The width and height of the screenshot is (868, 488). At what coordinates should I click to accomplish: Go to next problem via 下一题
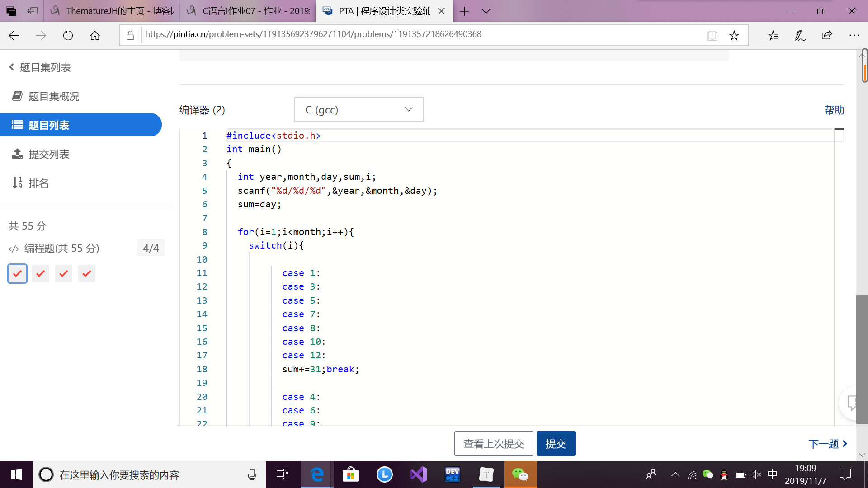coord(827,443)
